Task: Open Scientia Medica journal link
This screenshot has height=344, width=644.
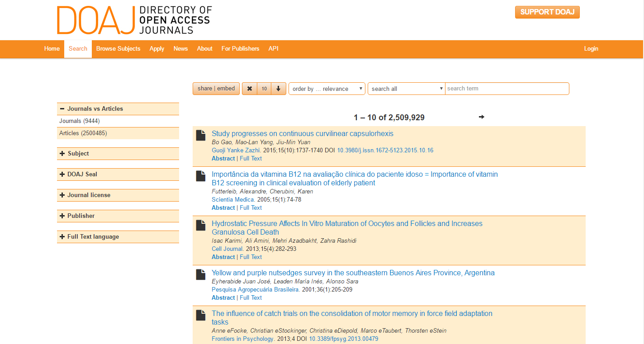Action: point(233,200)
